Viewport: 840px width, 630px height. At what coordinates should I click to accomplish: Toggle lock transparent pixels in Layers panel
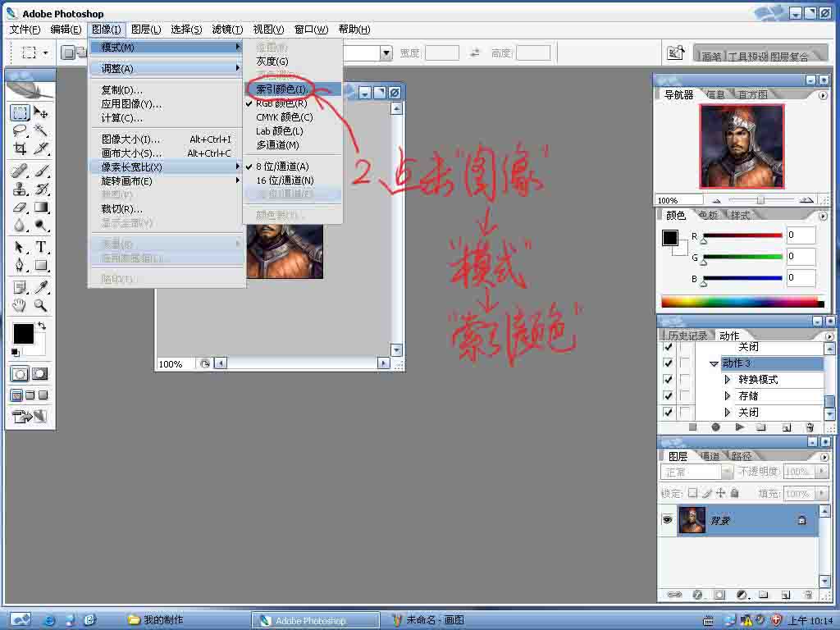tap(692, 493)
